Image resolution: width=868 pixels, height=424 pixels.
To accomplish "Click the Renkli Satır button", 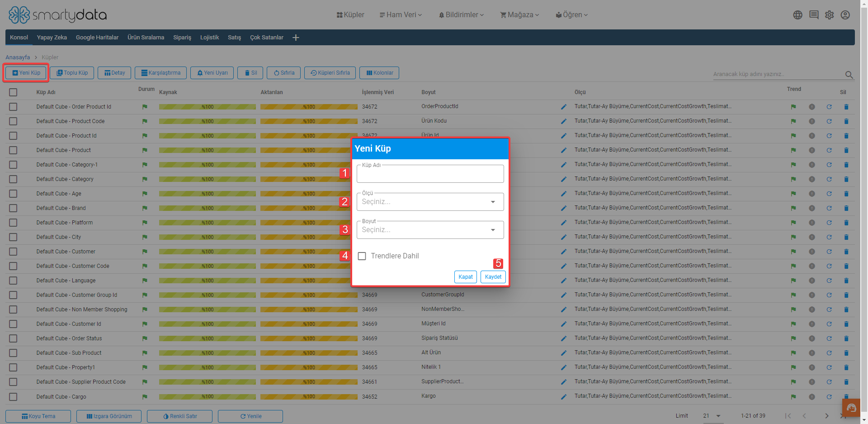I will pyautogui.click(x=179, y=416).
